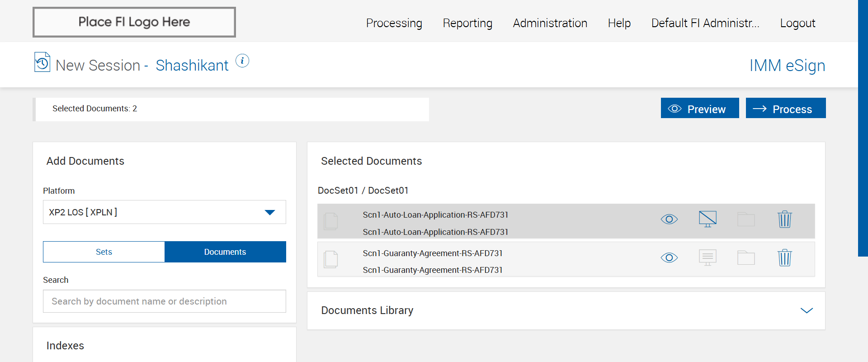Open the Default FI Administr... user menu
Image resolution: width=868 pixels, height=362 pixels.
pyautogui.click(x=705, y=23)
